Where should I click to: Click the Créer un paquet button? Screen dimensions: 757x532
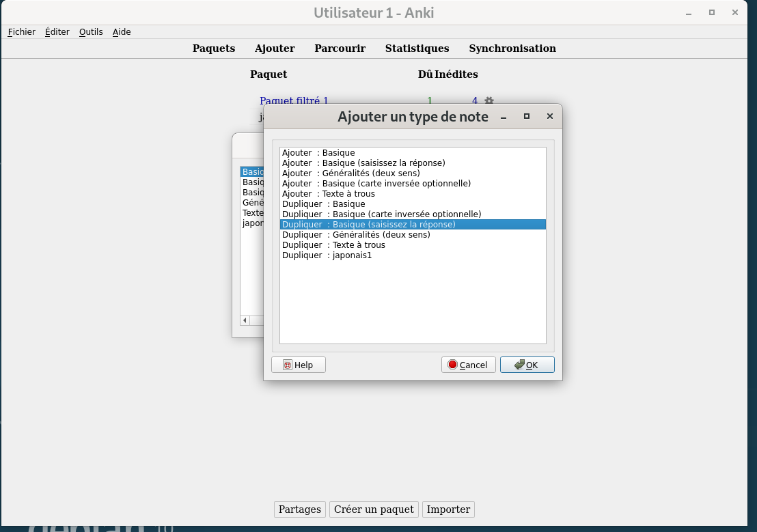tap(374, 509)
